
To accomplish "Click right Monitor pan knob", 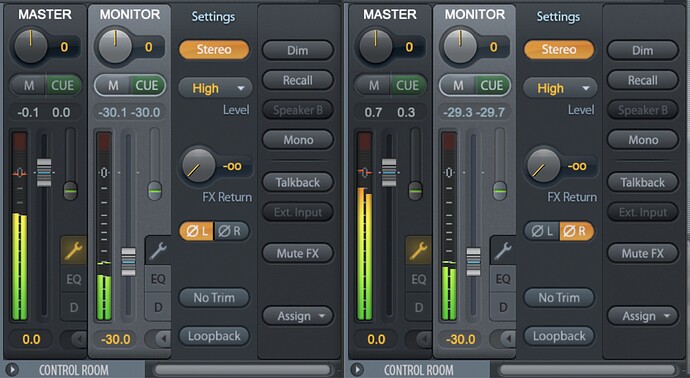I will (460, 46).
